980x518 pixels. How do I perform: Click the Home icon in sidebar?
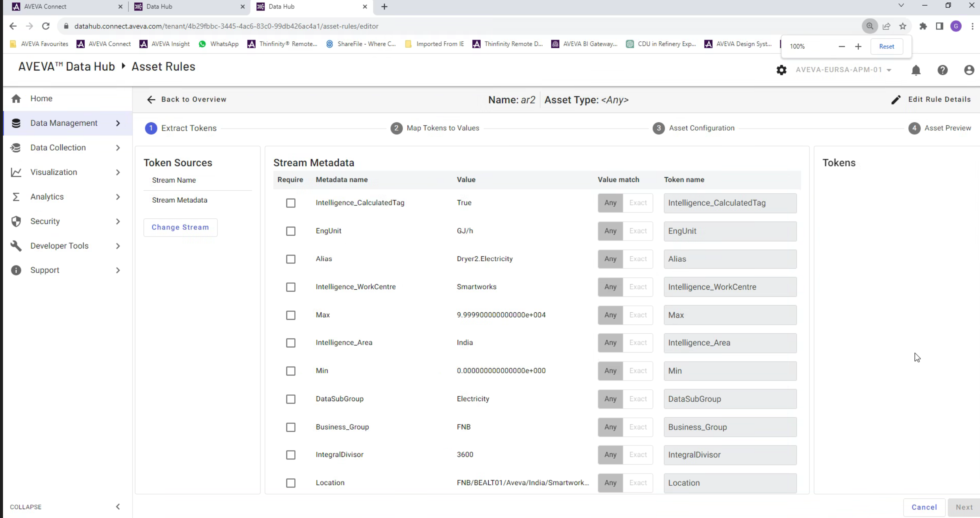pos(16,99)
